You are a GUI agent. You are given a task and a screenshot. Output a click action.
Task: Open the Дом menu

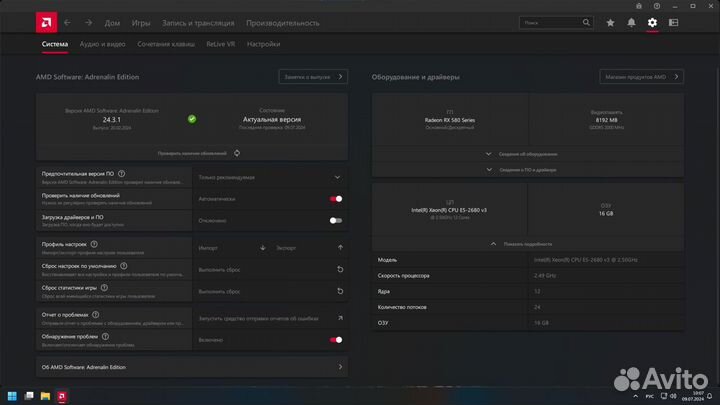112,23
